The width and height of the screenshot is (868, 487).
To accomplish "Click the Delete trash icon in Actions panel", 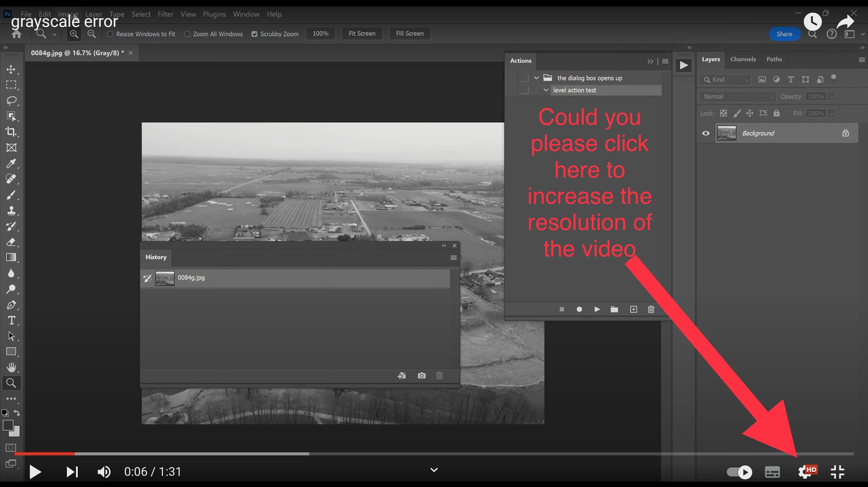I will tap(651, 309).
